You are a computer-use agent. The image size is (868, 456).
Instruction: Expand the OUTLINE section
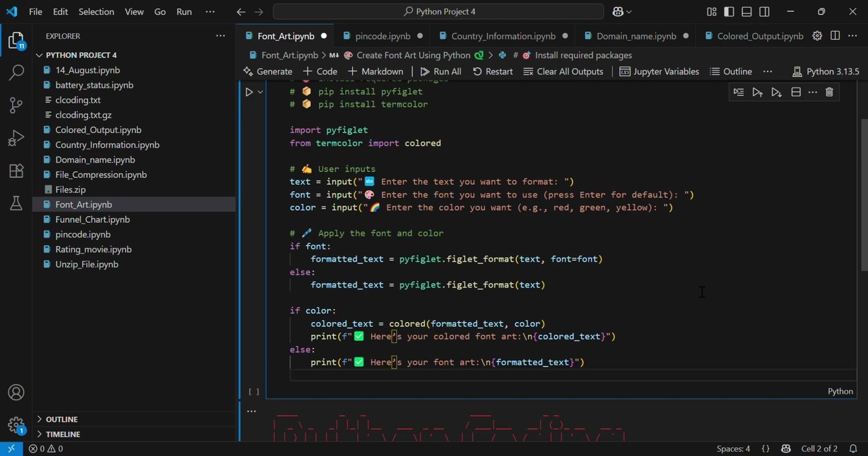click(x=62, y=419)
